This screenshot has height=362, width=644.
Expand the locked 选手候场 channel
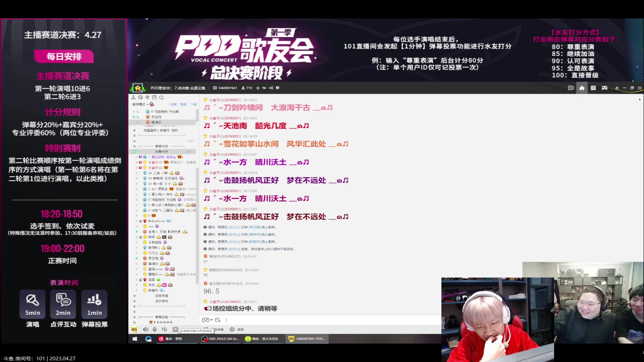click(x=162, y=301)
